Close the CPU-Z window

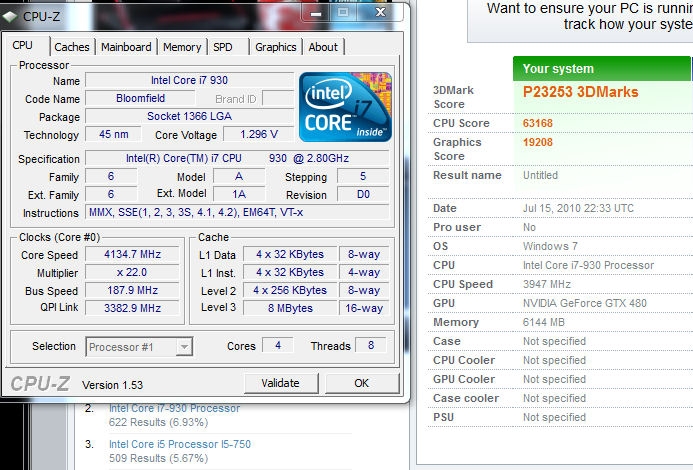[x=380, y=13]
